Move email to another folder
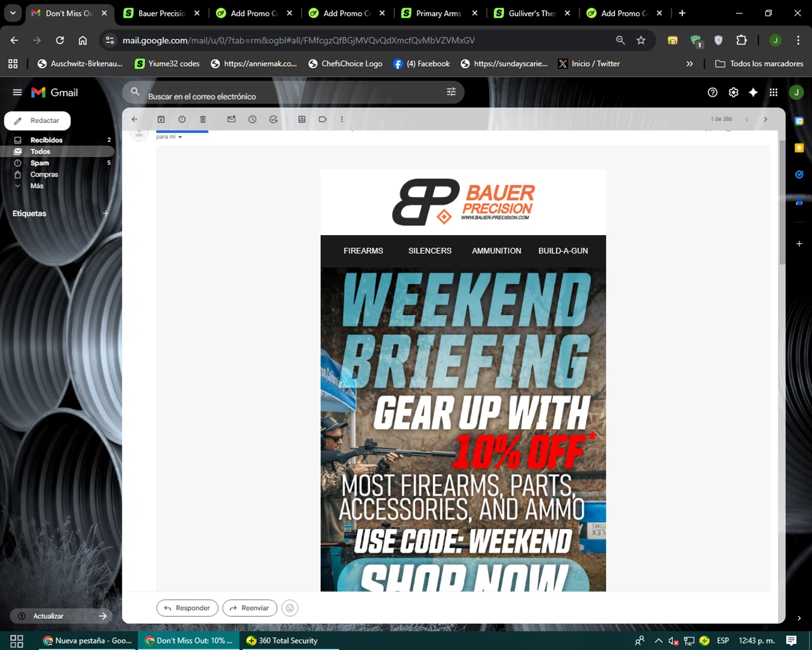812x650 pixels. [x=302, y=119]
